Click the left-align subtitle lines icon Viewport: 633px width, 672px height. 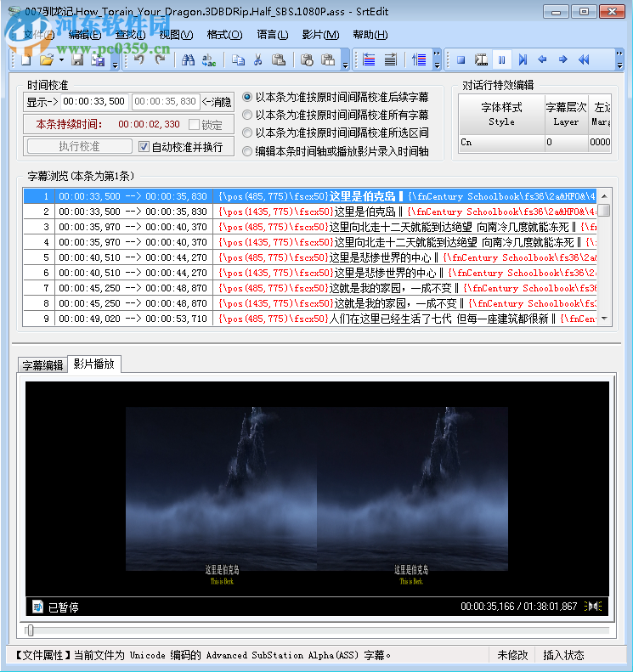pyautogui.click(x=369, y=59)
